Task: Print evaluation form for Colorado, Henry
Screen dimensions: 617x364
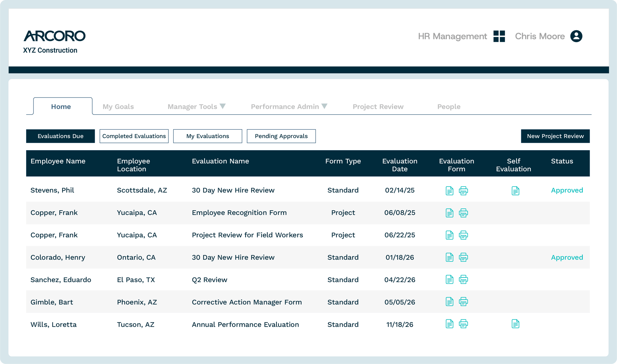Action: pos(463,257)
